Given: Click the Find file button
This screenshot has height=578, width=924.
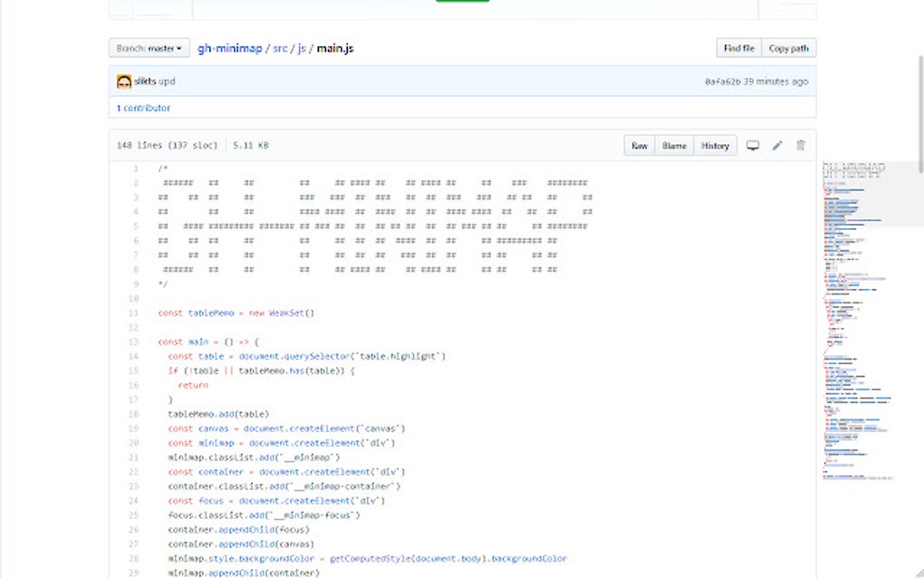Looking at the screenshot, I should [738, 48].
